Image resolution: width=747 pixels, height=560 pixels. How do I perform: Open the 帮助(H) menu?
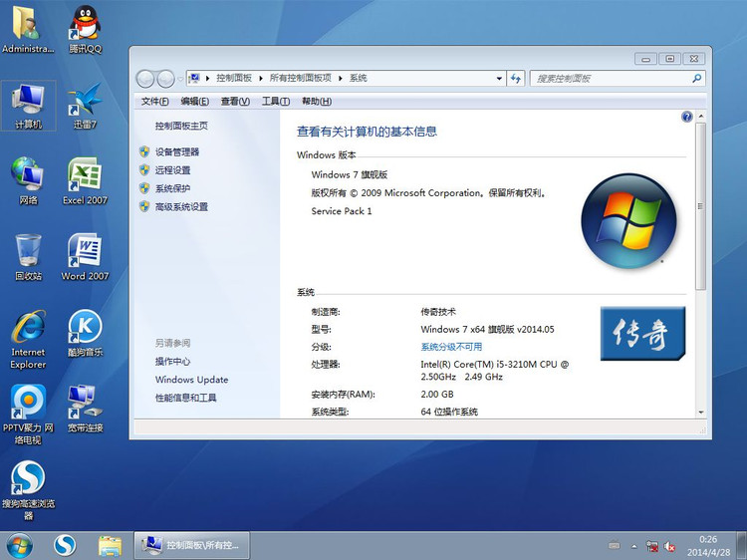[317, 101]
